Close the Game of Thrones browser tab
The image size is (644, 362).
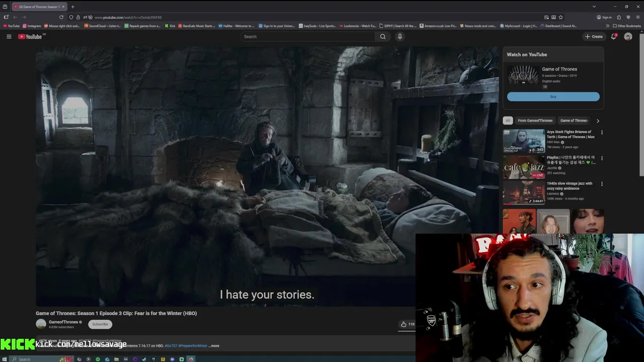[x=63, y=7]
